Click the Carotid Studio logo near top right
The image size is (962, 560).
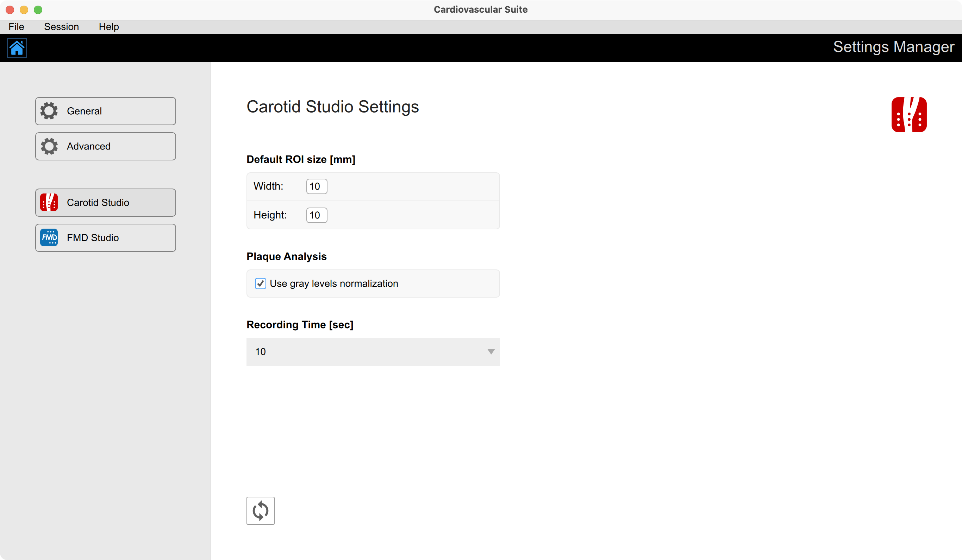tap(909, 114)
